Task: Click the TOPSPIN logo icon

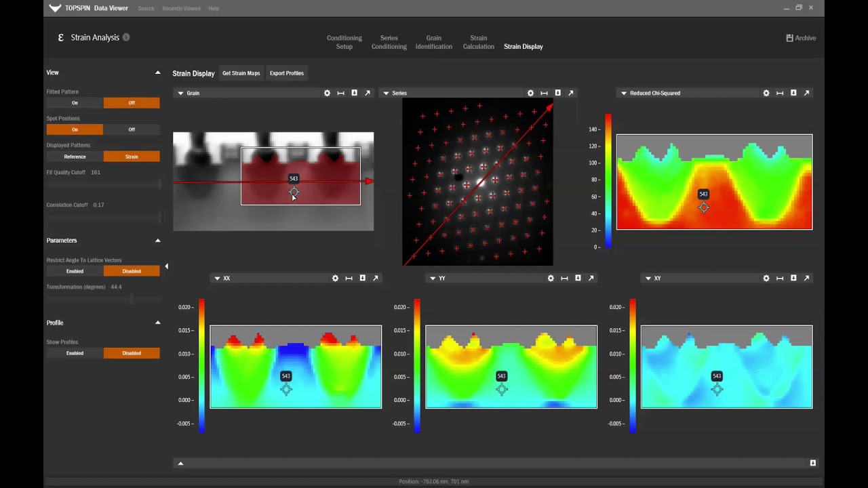Action: pyautogui.click(x=55, y=8)
